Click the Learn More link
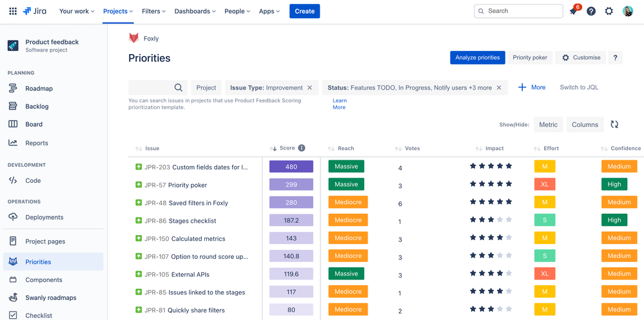The width and height of the screenshot is (644, 320). coord(339,104)
